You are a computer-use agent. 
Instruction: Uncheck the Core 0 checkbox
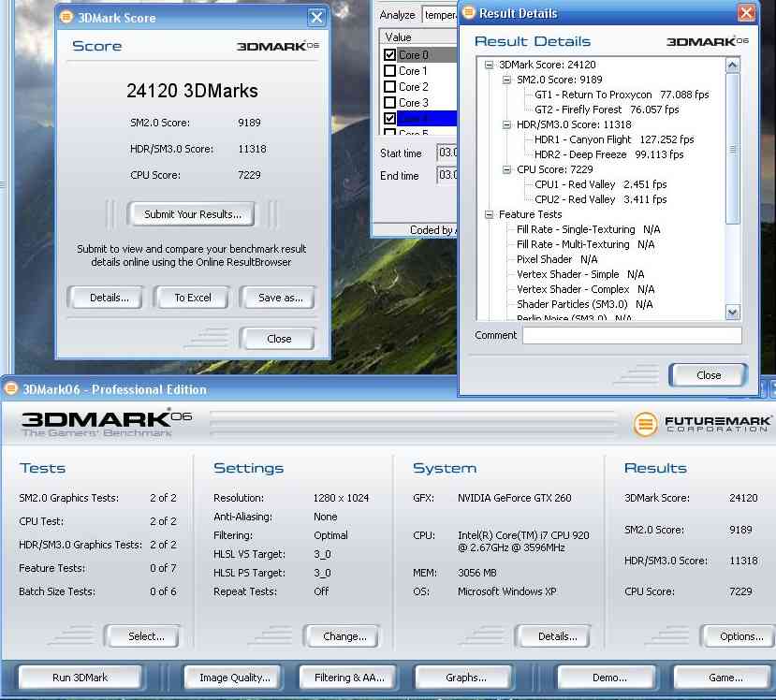(x=389, y=55)
